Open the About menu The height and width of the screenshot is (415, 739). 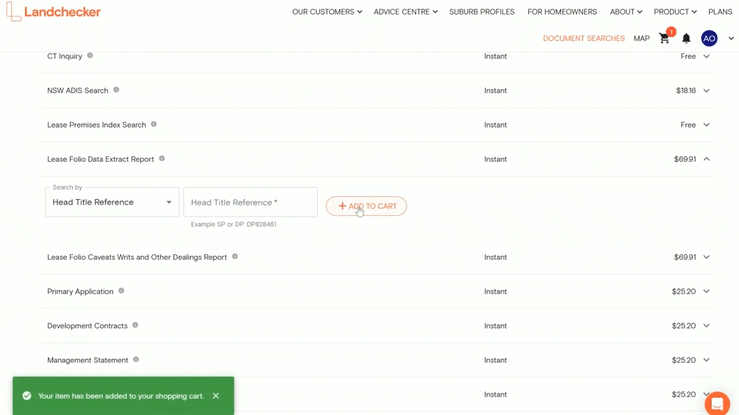626,12
